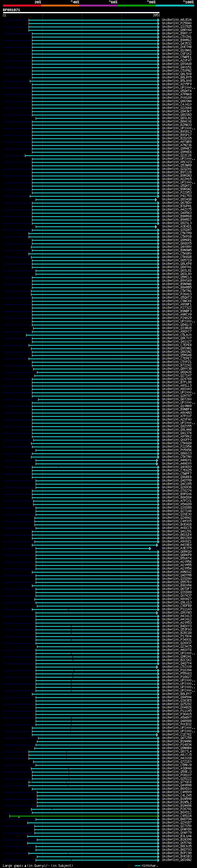Select hit label UniRef100_B8AC06
Viewport: 197px width, 868px height.
coord(177,122)
